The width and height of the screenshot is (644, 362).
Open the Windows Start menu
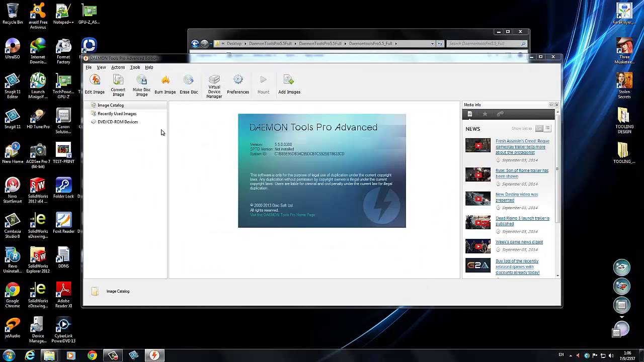[x=9, y=355]
